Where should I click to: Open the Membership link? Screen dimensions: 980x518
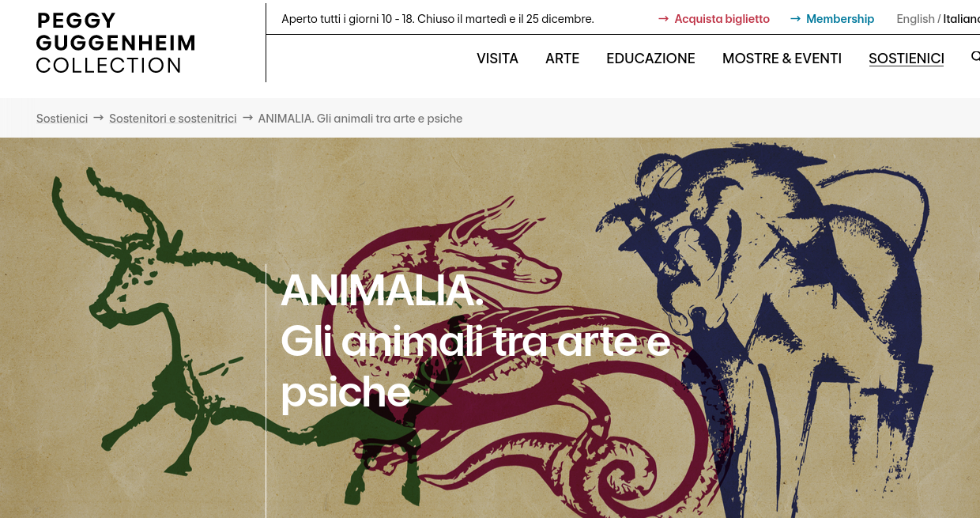pyautogui.click(x=840, y=19)
